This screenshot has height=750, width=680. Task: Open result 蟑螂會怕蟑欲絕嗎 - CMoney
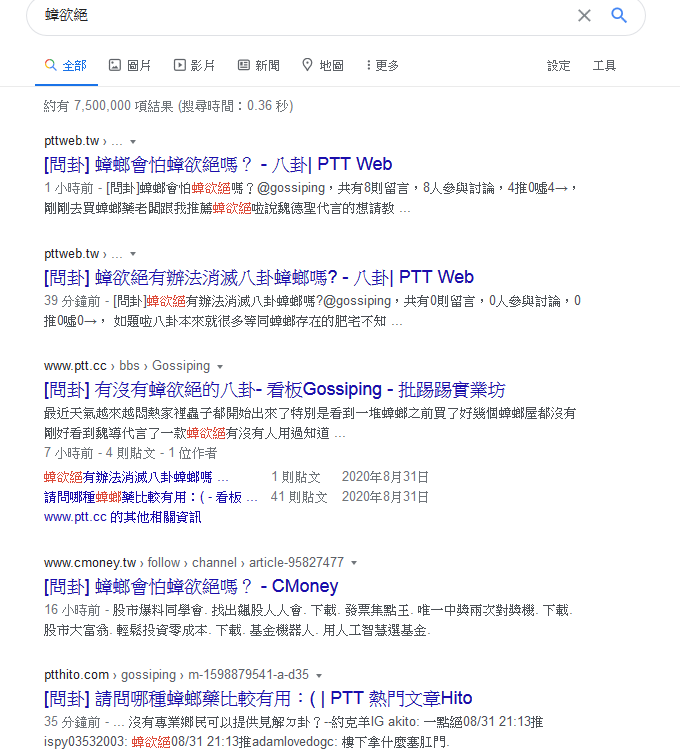coord(191,586)
